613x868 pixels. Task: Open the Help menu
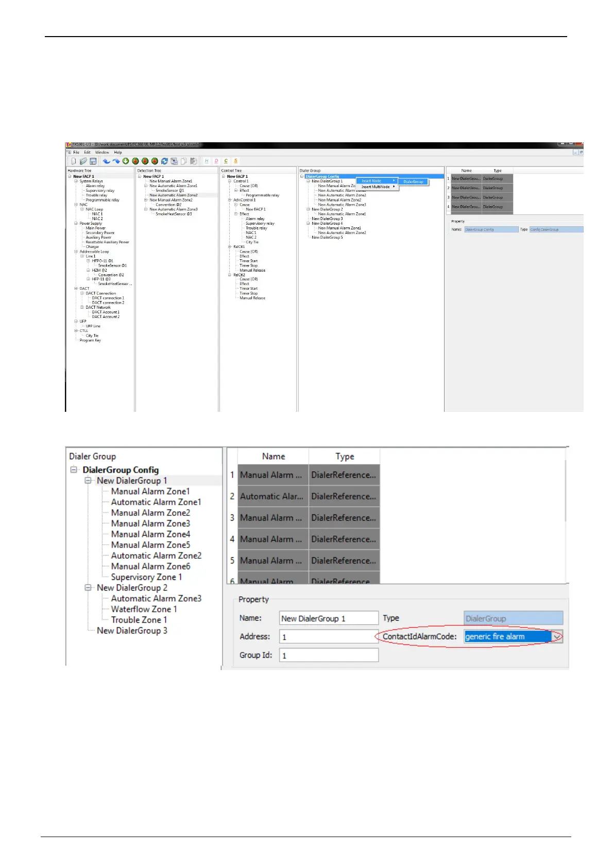coord(118,153)
